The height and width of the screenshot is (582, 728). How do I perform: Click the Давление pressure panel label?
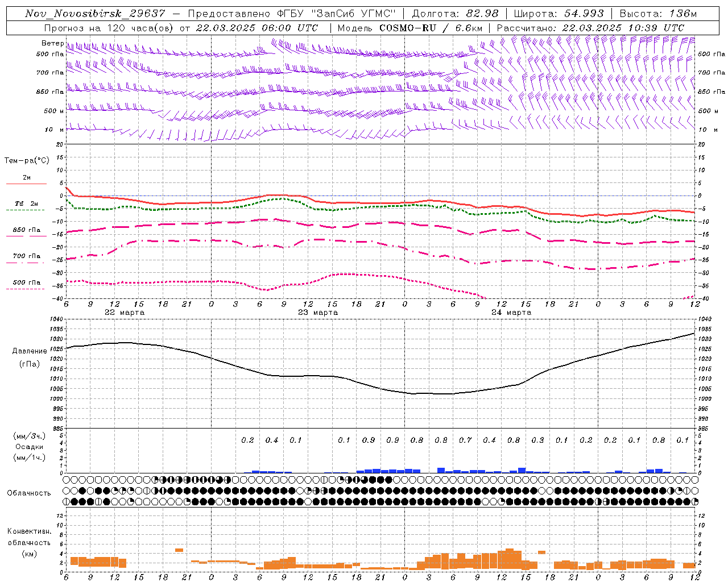(30, 351)
